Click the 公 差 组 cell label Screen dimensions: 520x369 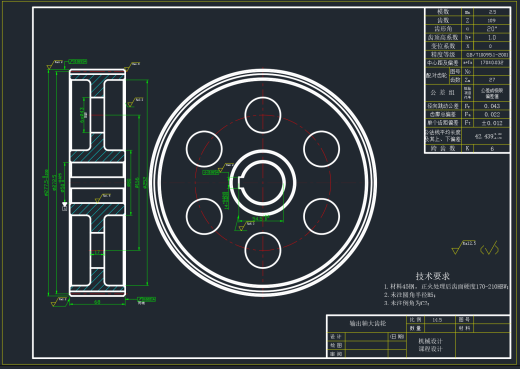[x=443, y=93]
